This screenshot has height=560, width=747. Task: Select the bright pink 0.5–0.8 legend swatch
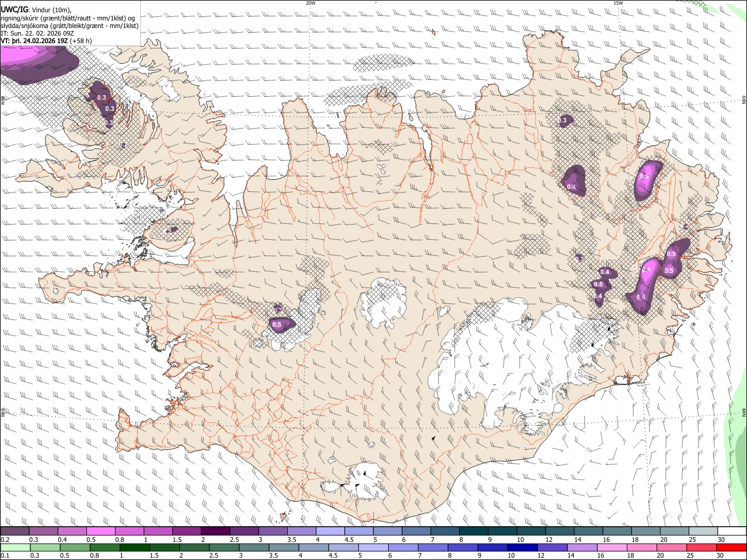100,531
